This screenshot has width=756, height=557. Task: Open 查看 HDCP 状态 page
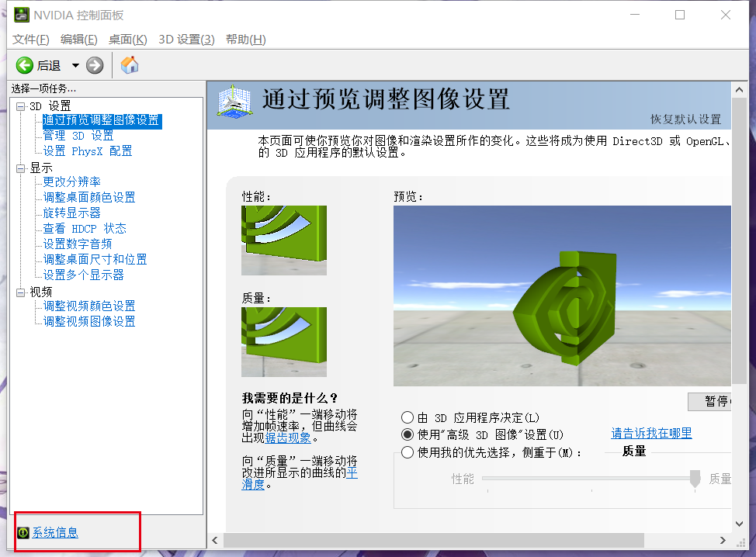(85, 228)
